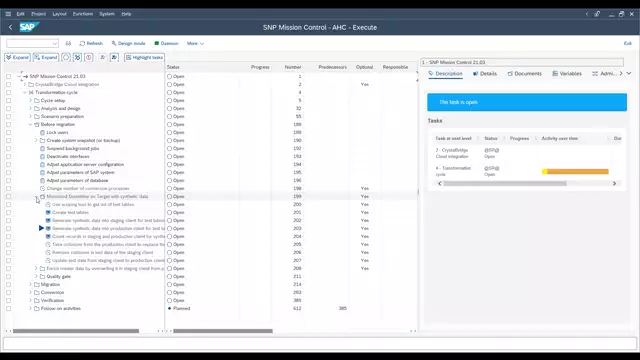Open the Functions menu
This screenshot has height=360, width=640.
click(x=83, y=14)
